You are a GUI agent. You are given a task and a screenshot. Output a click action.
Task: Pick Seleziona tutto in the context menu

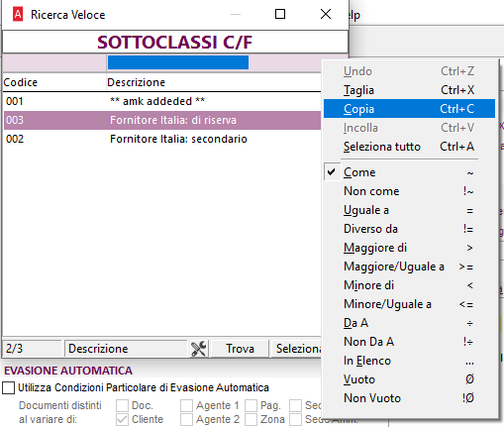pos(409,147)
